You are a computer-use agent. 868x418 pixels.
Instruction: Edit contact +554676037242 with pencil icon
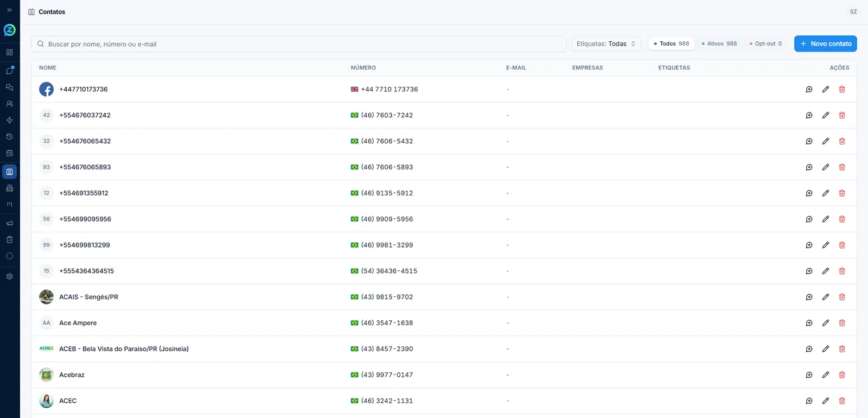pyautogui.click(x=825, y=116)
